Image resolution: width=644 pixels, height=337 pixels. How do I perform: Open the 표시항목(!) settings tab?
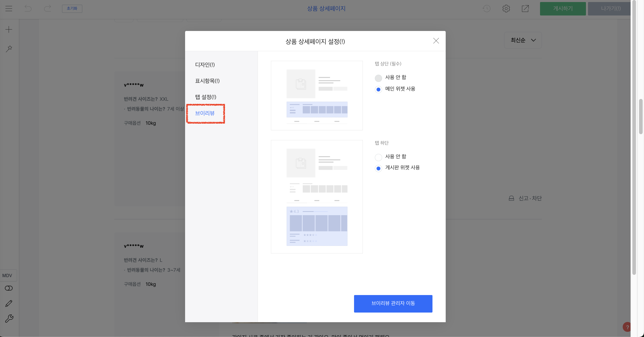207,81
